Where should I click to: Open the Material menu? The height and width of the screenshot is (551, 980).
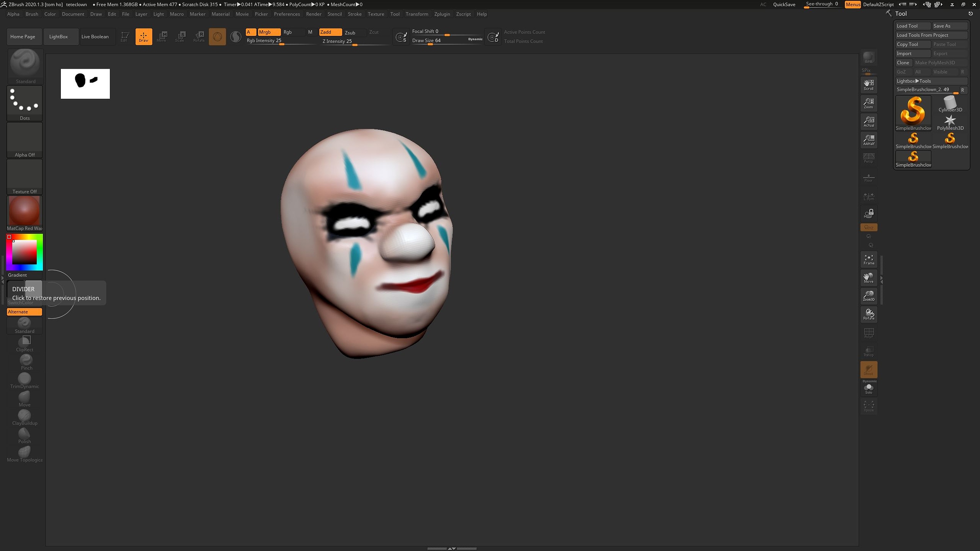(x=221, y=14)
